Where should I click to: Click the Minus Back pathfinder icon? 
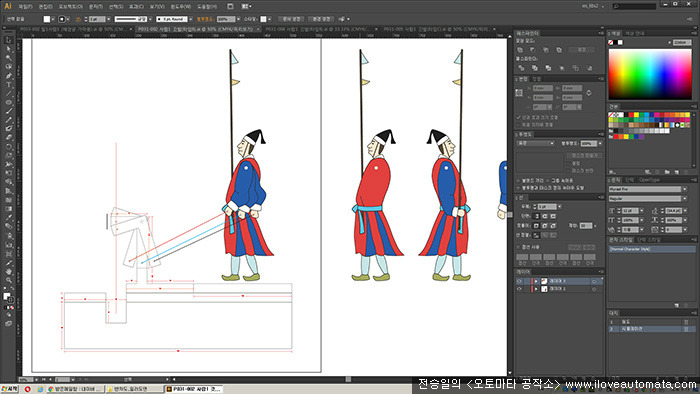pyautogui.click(x=589, y=68)
